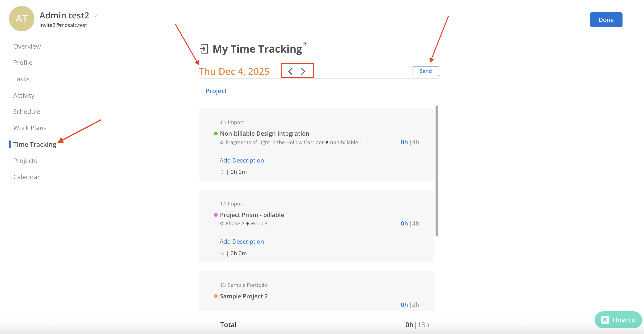The height and width of the screenshot is (334, 644).
Task: Click the collapse panel icon beside My Time Tracking
Action: tap(204, 49)
